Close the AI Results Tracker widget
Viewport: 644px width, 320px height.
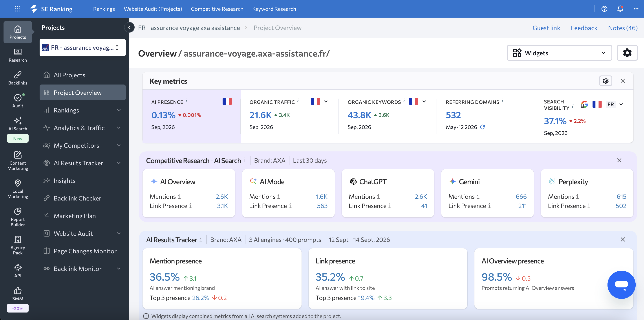[x=623, y=240]
